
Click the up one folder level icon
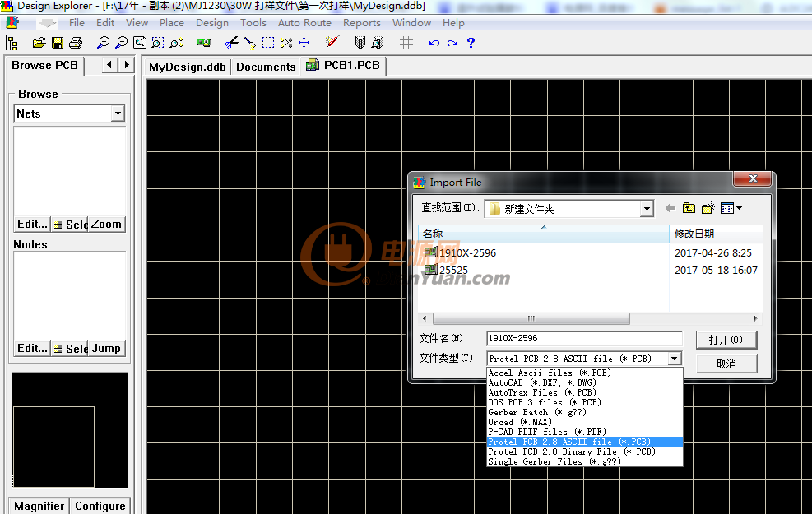(689, 208)
